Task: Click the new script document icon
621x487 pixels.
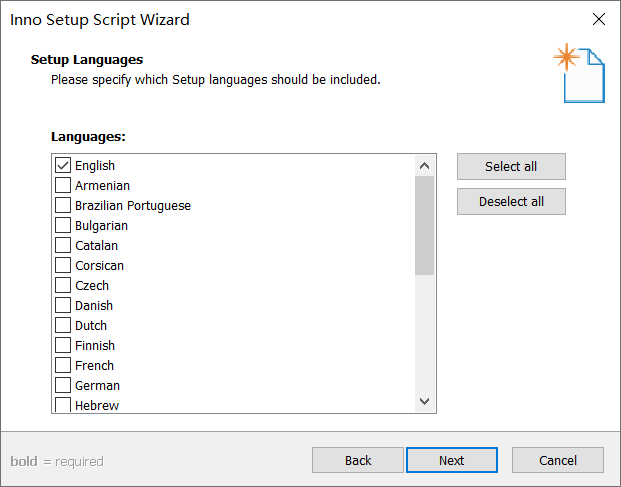Action: point(579,73)
